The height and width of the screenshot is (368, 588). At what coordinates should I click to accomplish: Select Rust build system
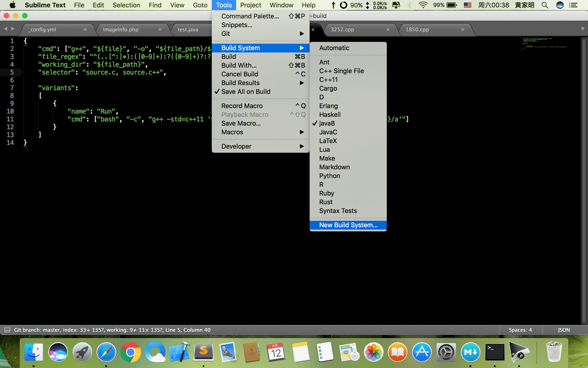[x=348, y=202]
